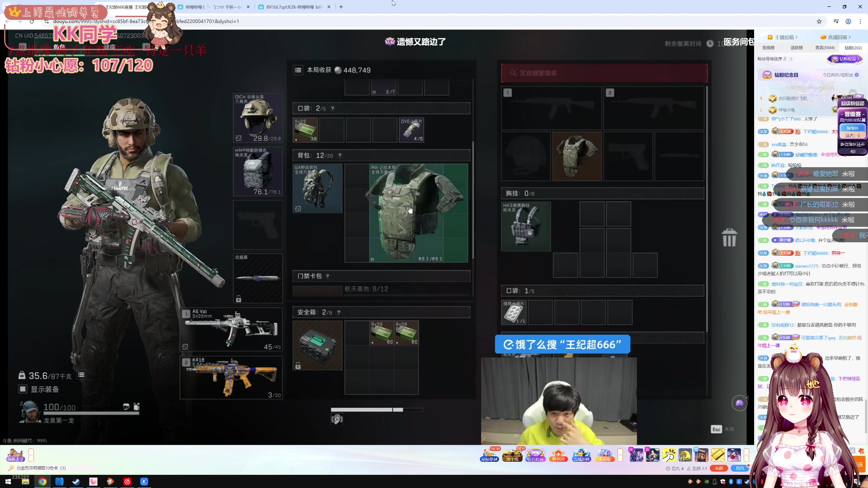Image resolution: width=868 pixels, height=488 pixels.
Task: Click the 充值 recharge button
Action: click(719, 468)
